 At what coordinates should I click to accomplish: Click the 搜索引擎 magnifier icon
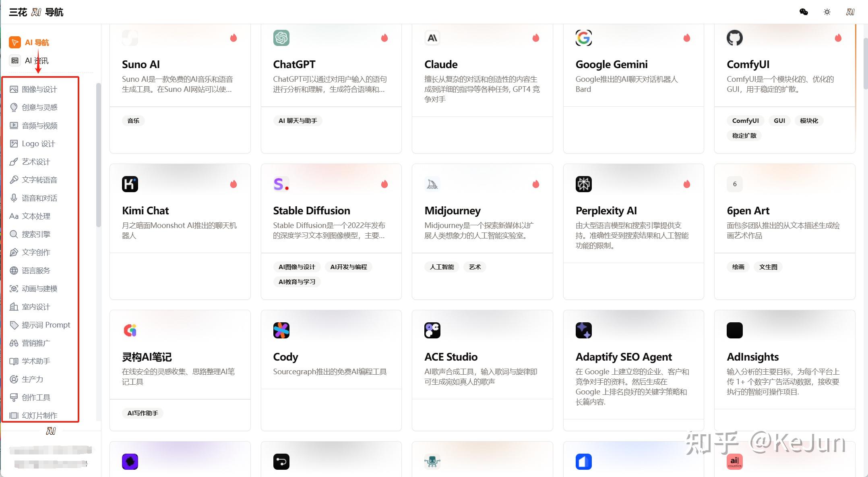pos(14,234)
